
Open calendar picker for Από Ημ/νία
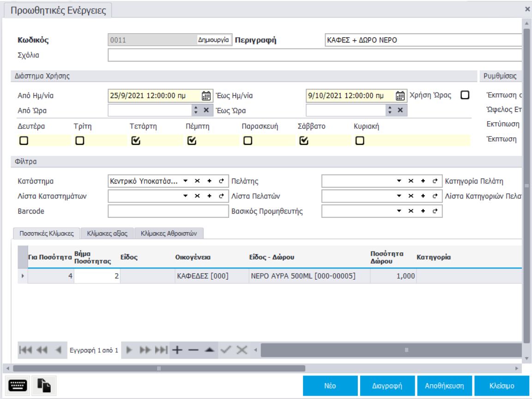pos(206,96)
